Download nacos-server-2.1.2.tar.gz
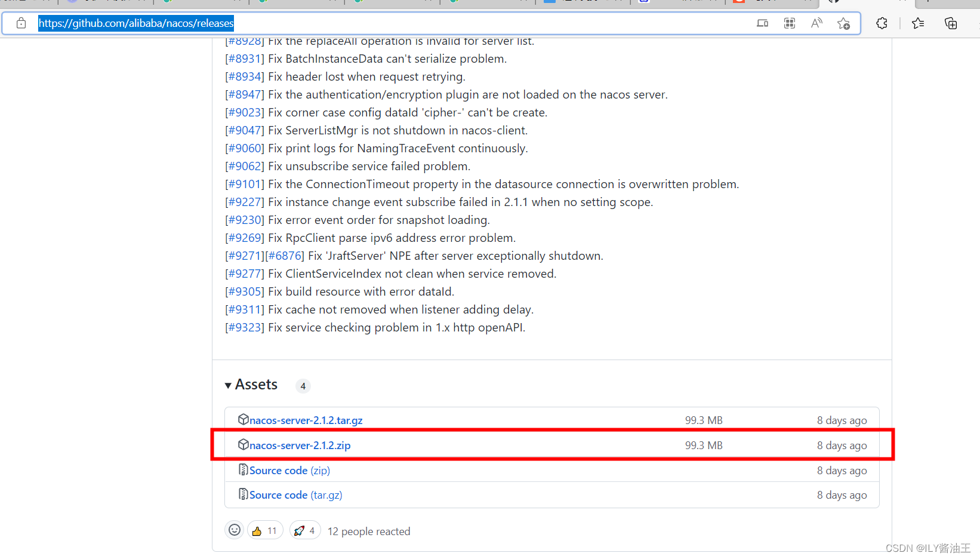 point(306,420)
